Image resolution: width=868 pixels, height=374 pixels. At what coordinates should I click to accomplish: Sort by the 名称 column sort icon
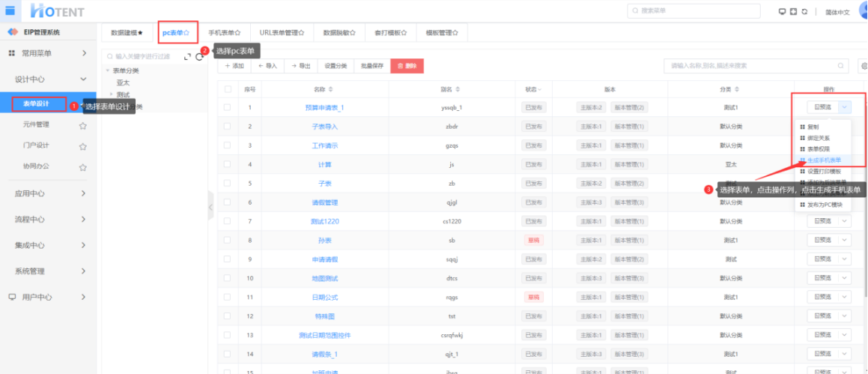tap(331, 89)
